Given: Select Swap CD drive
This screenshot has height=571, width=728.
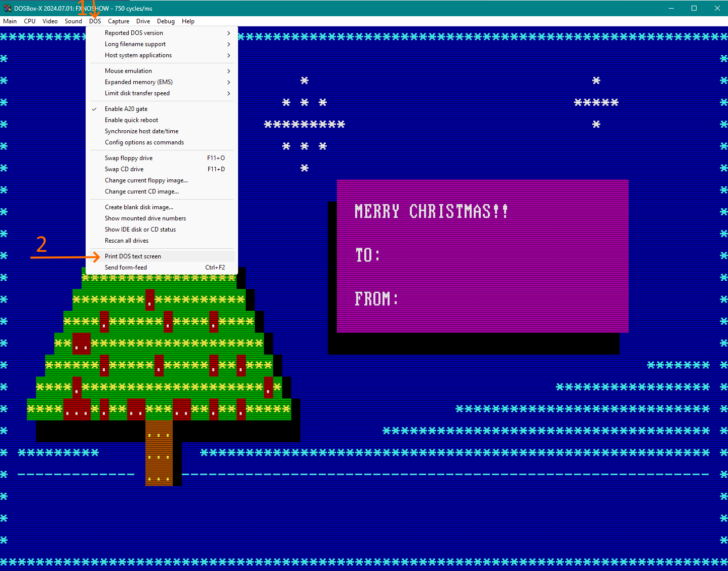Looking at the screenshot, I should pos(162,169).
